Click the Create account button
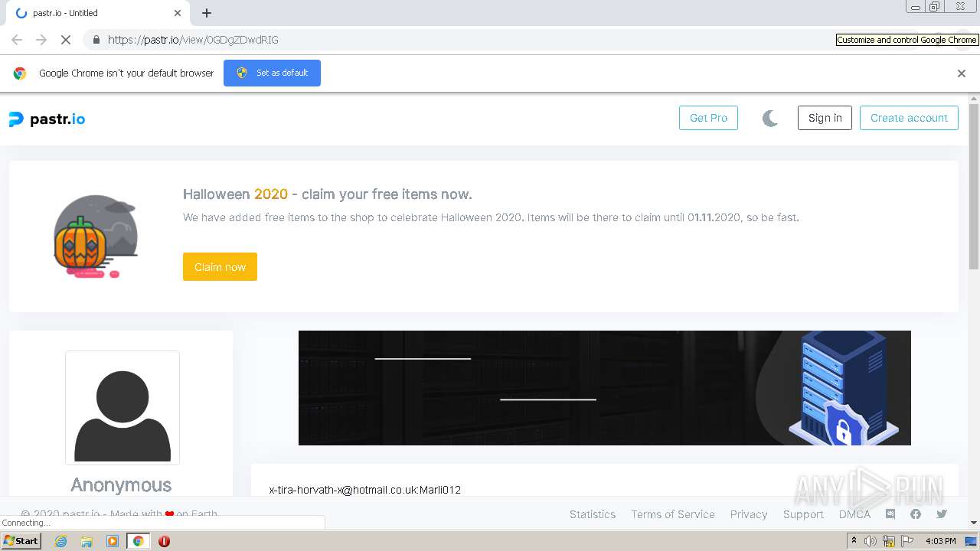 pyautogui.click(x=909, y=118)
